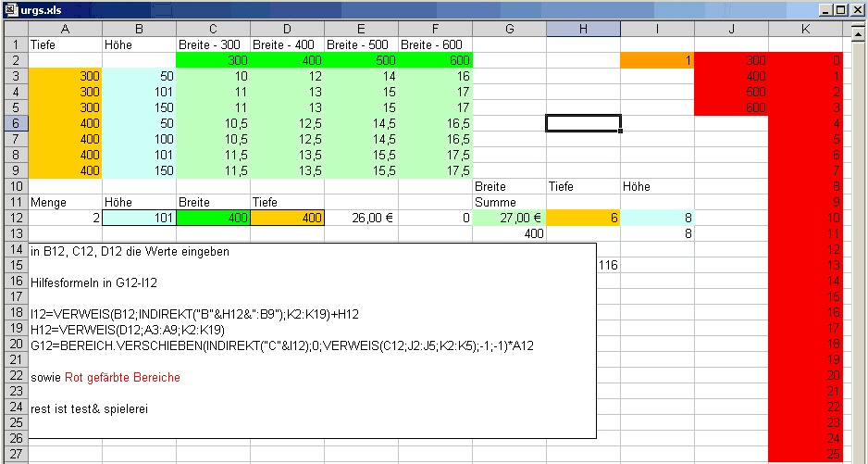Click cell F12 containing 0
The image size is (868, 464).
pos(436,218)
